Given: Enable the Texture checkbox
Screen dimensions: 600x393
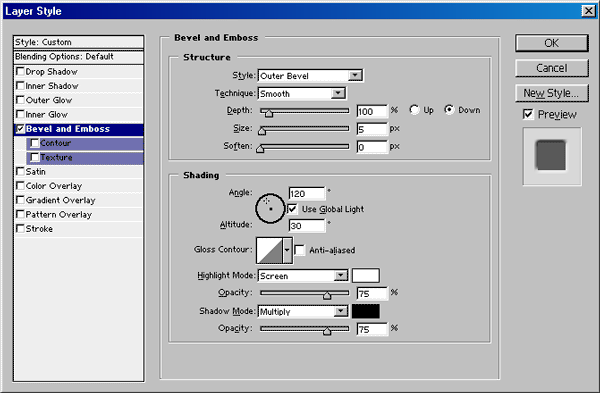Looking at the screenshot, I should 35,157.
